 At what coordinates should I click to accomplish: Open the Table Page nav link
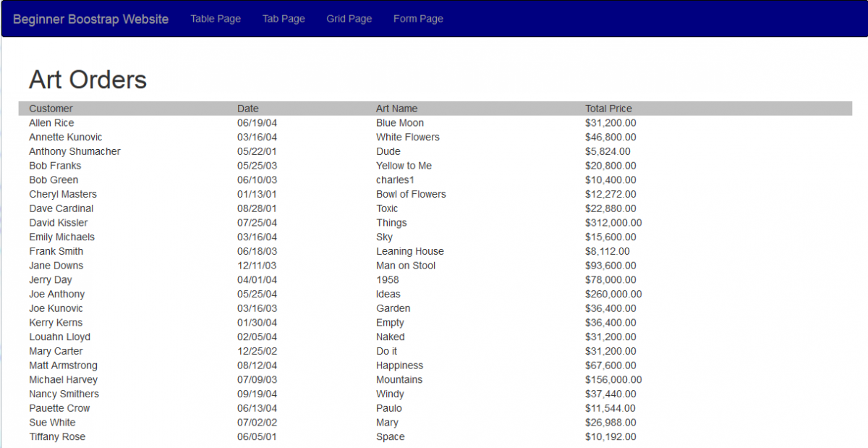[216, 19]
